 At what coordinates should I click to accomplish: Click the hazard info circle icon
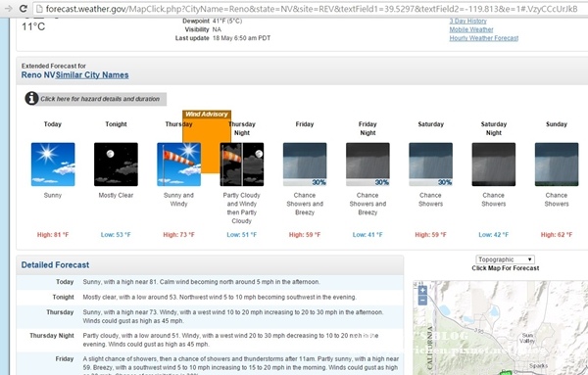(32, 99)
